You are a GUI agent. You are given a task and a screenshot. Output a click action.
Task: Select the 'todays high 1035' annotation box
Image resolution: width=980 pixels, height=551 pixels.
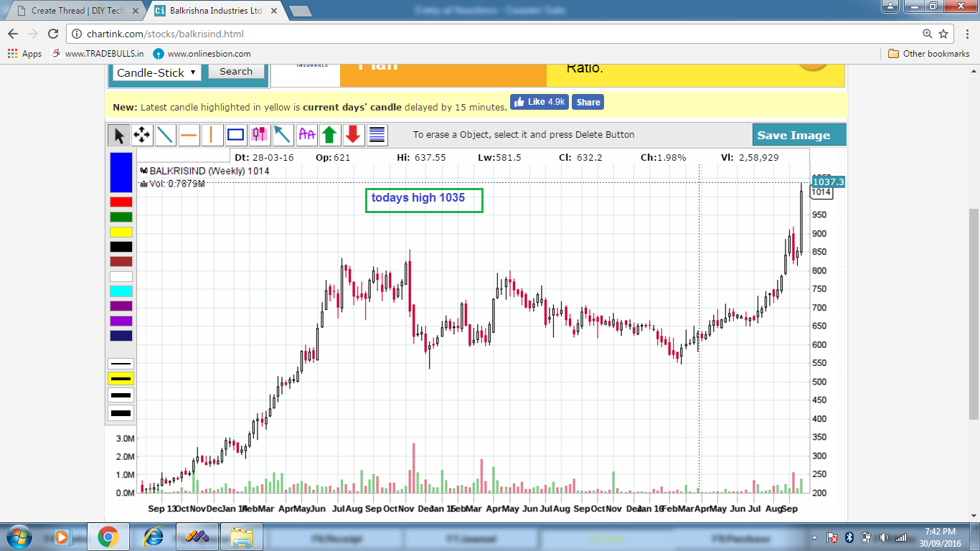tap(424, 200)
